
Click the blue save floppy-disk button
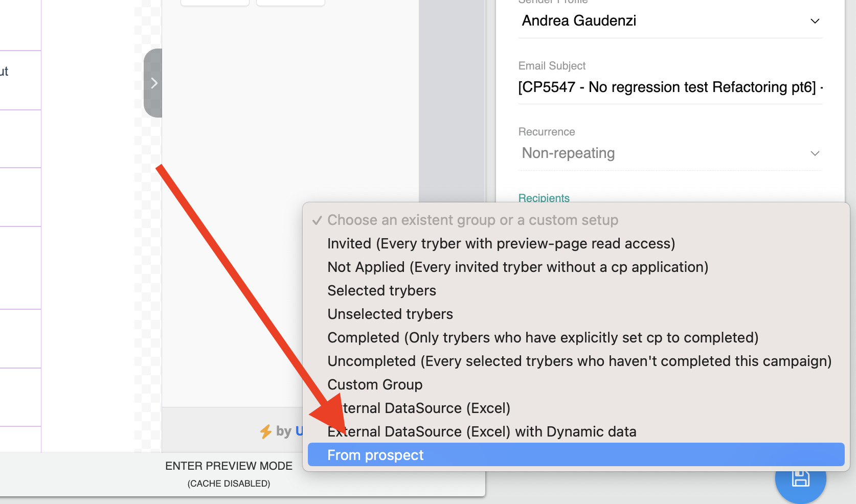coord(800,479)
